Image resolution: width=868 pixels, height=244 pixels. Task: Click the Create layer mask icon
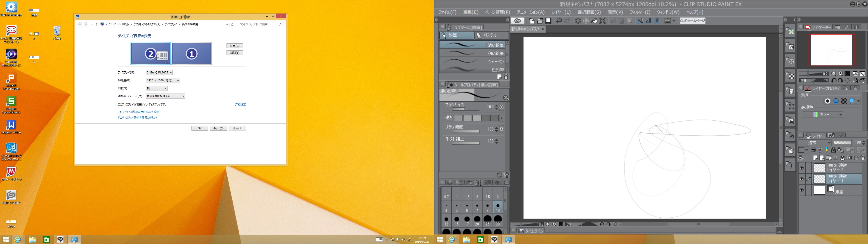pyautogui.click(x=849, y=158)
